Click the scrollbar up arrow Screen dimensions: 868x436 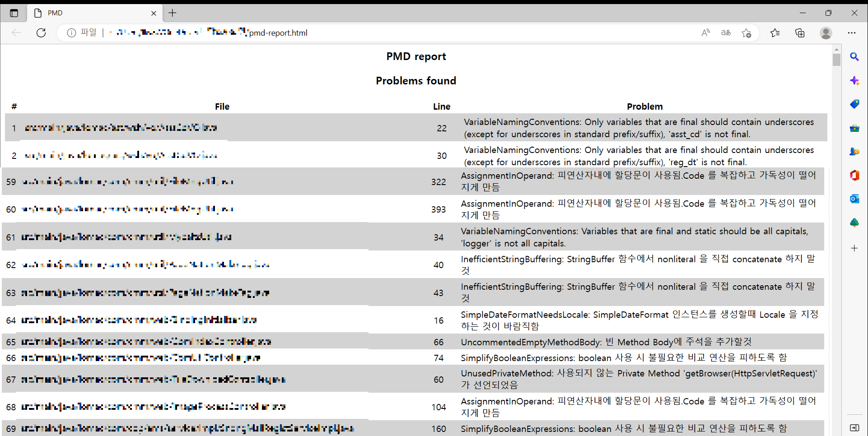836,49
